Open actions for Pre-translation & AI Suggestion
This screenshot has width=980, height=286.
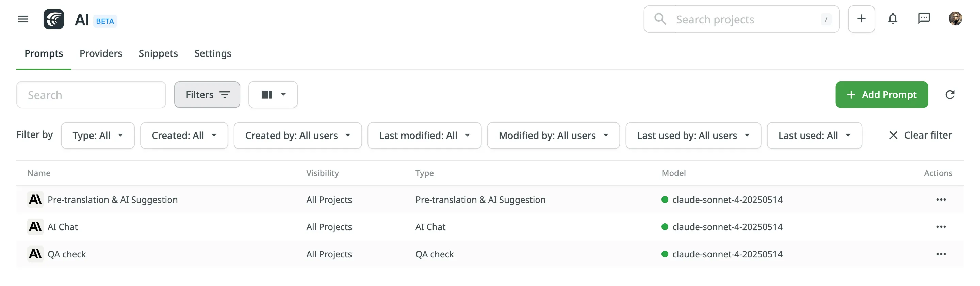click(941, 200)
